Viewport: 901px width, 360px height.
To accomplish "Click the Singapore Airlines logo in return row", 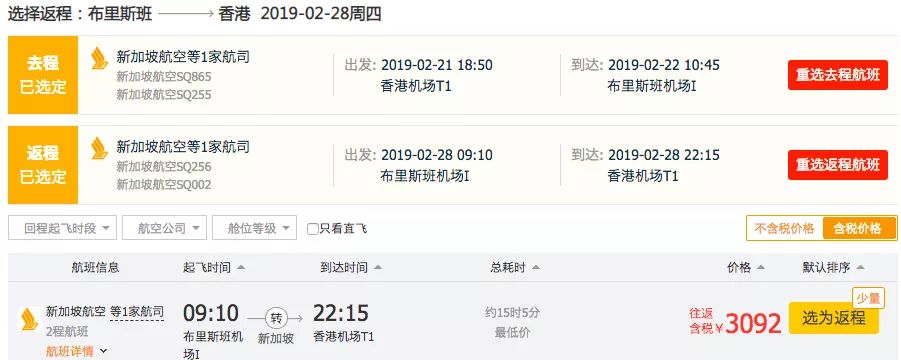I will pos(100,148).
